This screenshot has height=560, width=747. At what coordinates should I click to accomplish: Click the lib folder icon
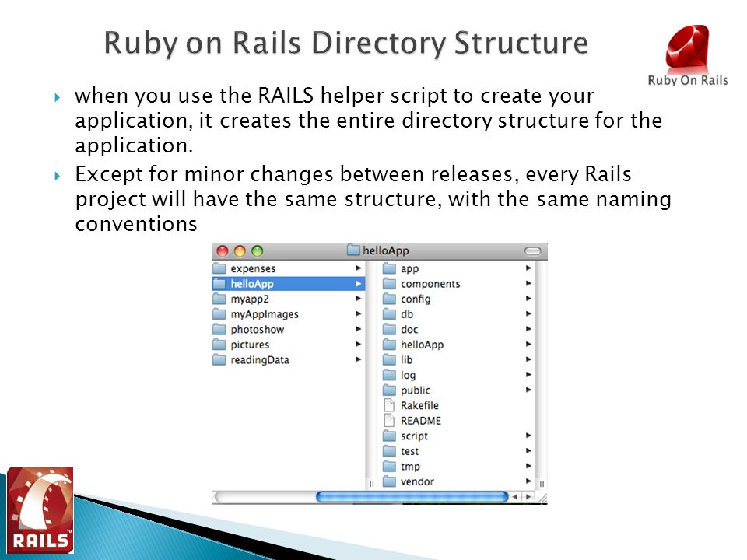(x=389, y=359)
